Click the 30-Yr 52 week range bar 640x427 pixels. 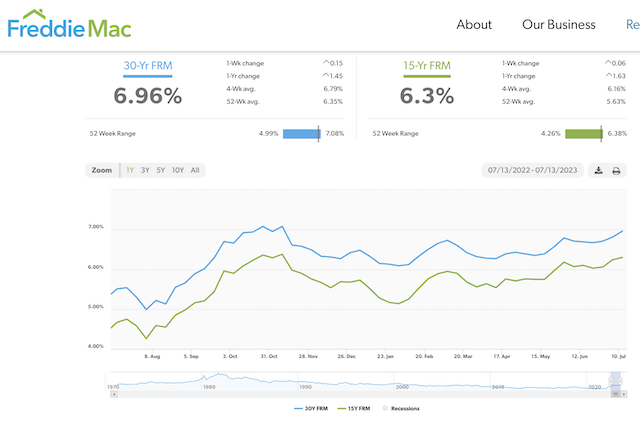pos(301,133)
